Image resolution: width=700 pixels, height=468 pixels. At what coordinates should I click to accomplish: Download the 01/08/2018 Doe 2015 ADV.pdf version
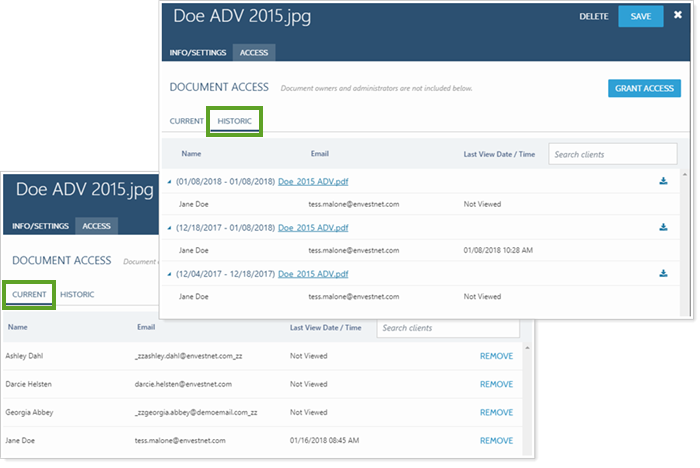point(663,181)
